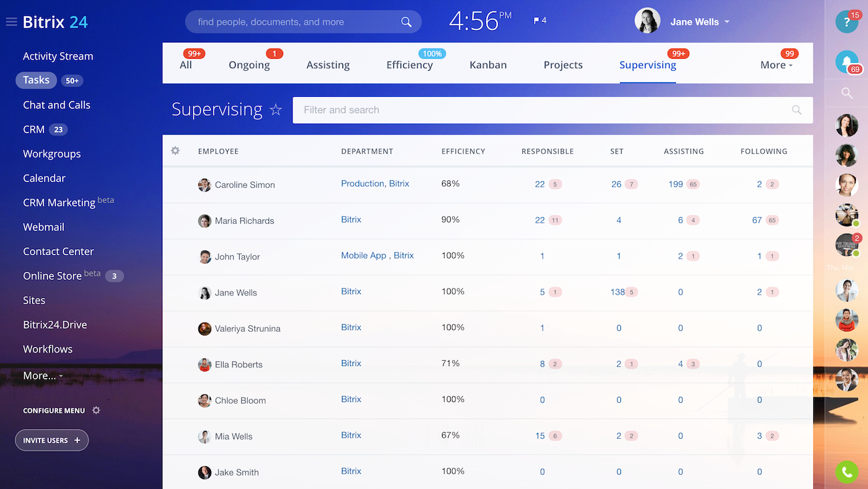Click the search icon in the right sidebar
This screenshot has height=489, width=868.
pos(847,94)
